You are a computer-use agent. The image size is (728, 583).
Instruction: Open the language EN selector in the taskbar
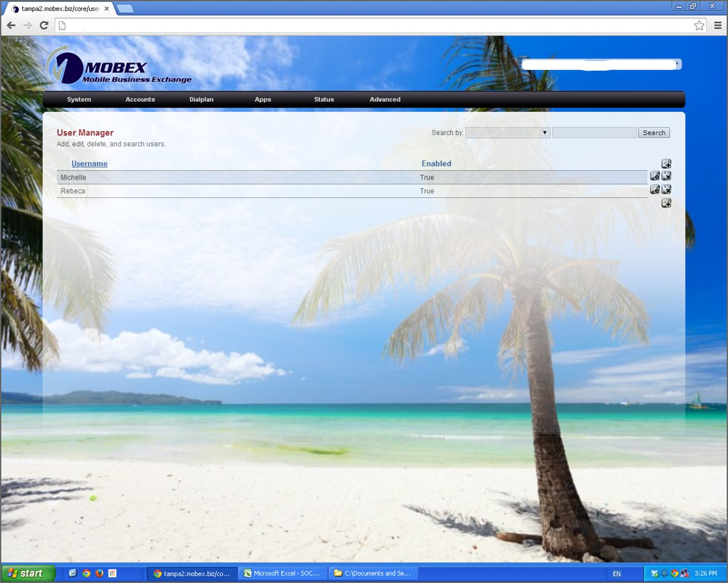[x=616, y=573]
